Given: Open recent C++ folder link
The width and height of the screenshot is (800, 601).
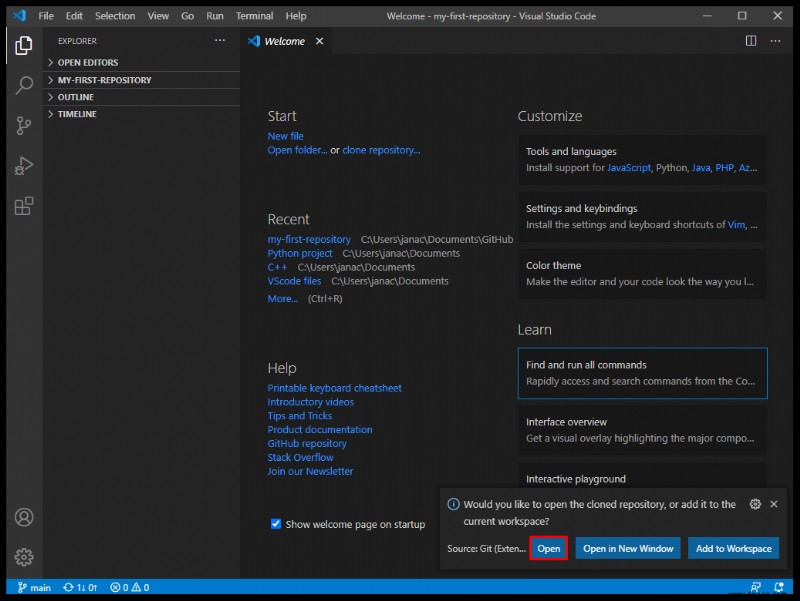Looking at the screenshot, I should pos(277,267).
